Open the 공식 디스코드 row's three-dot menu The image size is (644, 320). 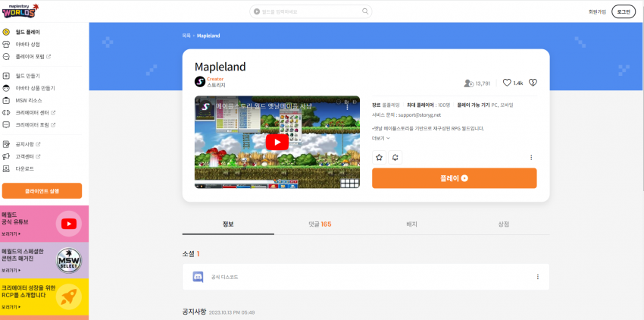(x=538, y=277)
